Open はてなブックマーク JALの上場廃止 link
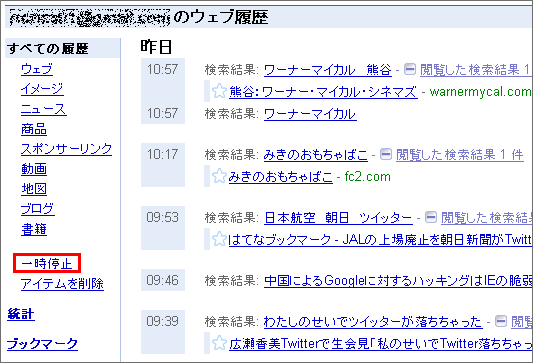Image resolution: width=533 pixels, height=363 pixels. point(380,240)
